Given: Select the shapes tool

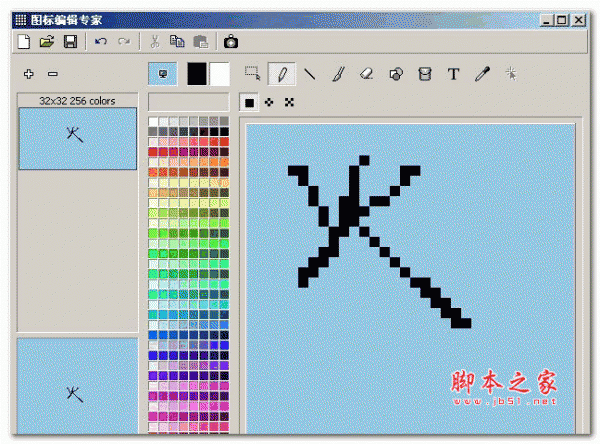Looking at the screenshot, I should tap(396, 73).
